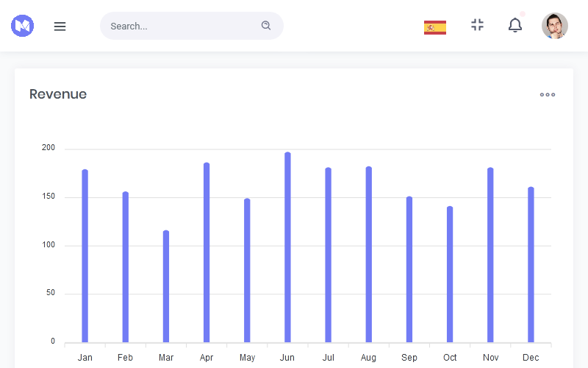Open the hamburger sidebar menu
Viewport: 588px width, 368px height.
coord(60,26)
